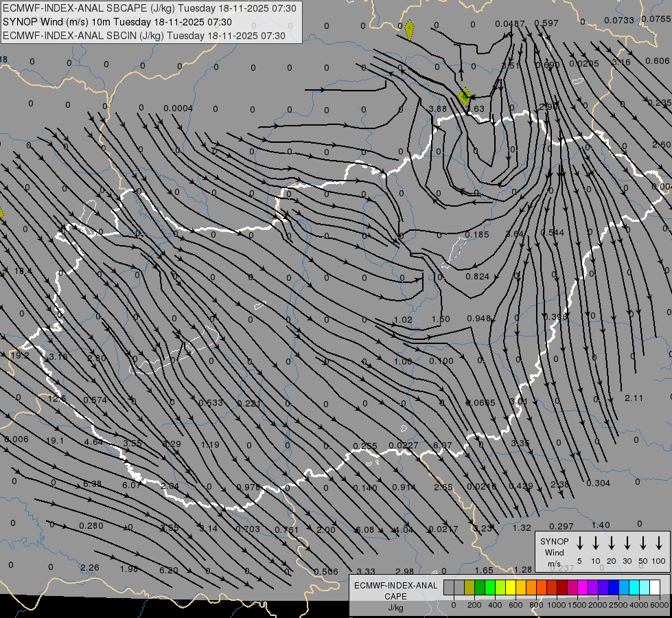The height and width of the screenshot is (618, 672).
Task: Click the yellow diamond CAPE marker at top
Action: 410,30
